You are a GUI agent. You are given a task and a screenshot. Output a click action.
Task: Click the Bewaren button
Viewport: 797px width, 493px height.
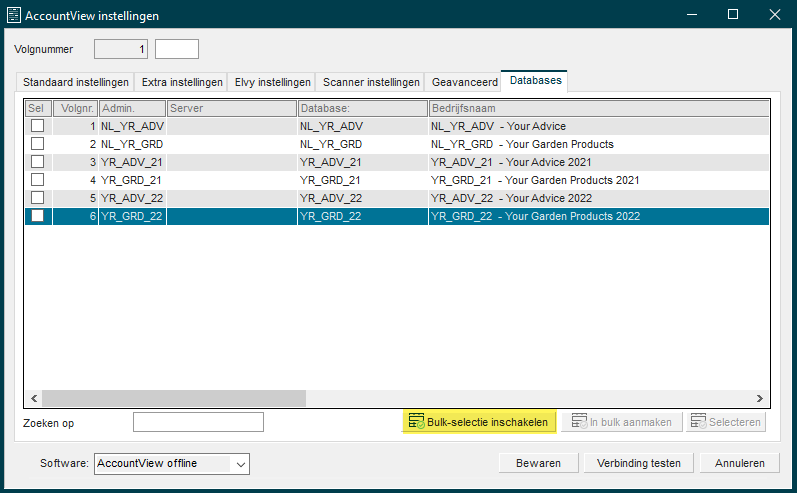(538, 463)
